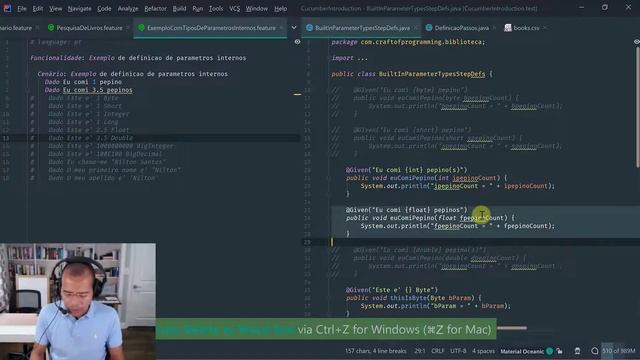
Task: Click the CSV file icon on books.csv tab
Action: point(508,28)
